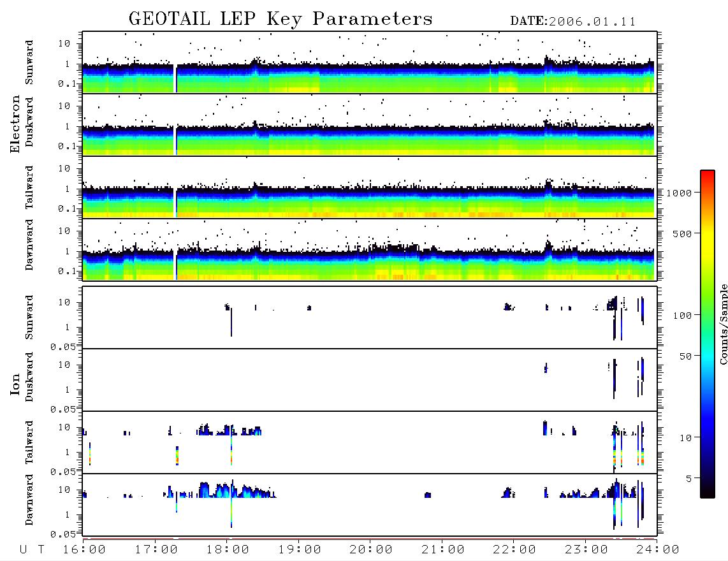The width and height of the screenshot is (728, 561).
Task: Click the 22:00 time tick label
Action: pyautogui.click(x=515, y=550)
